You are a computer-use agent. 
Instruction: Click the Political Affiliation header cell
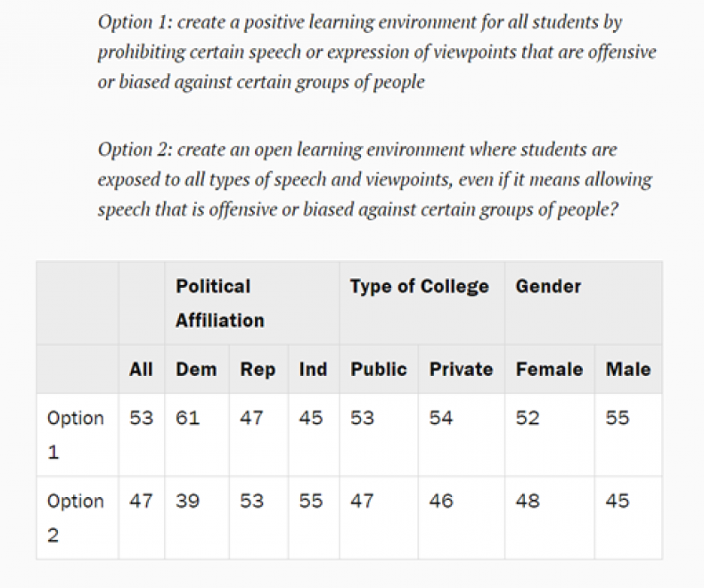pyautogui.click(x=252, y=303)
